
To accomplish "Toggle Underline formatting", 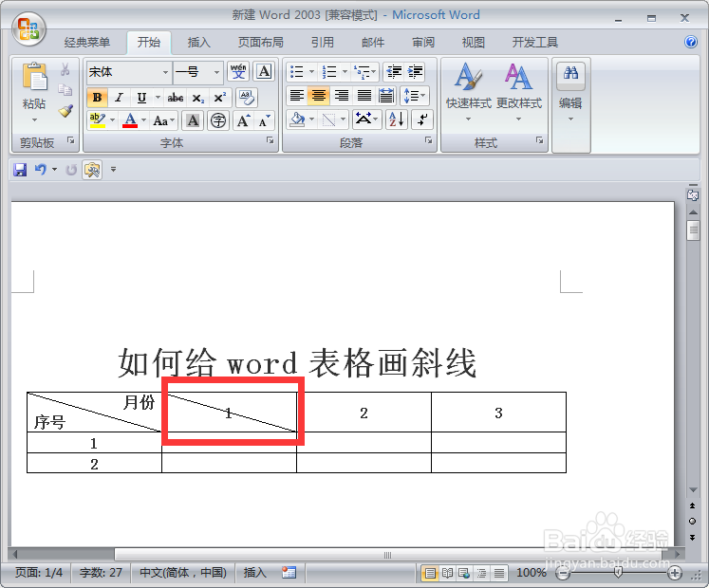I will point(141,97).
